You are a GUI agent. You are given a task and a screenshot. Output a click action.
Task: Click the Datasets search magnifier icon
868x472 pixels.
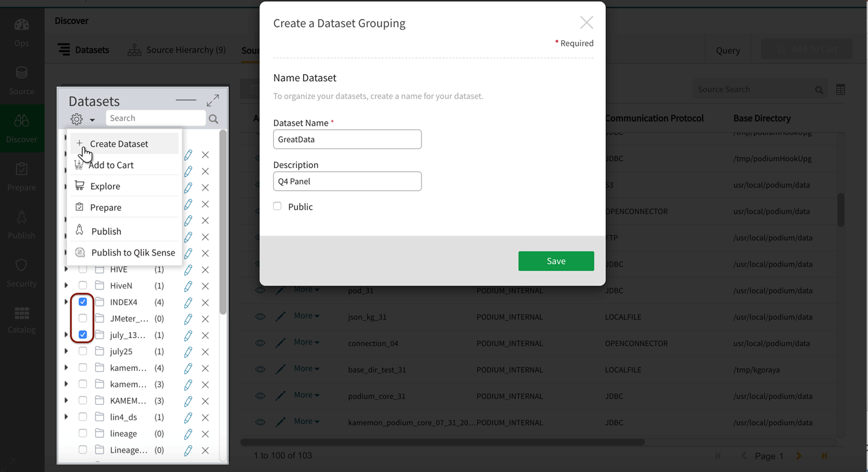point(213,119)
